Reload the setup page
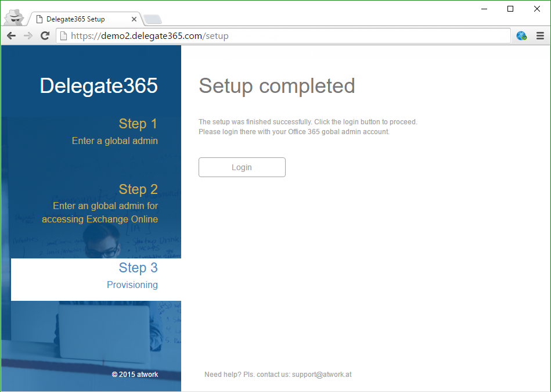This screenshot has width=551, height=392. click(x=45, y=35)
